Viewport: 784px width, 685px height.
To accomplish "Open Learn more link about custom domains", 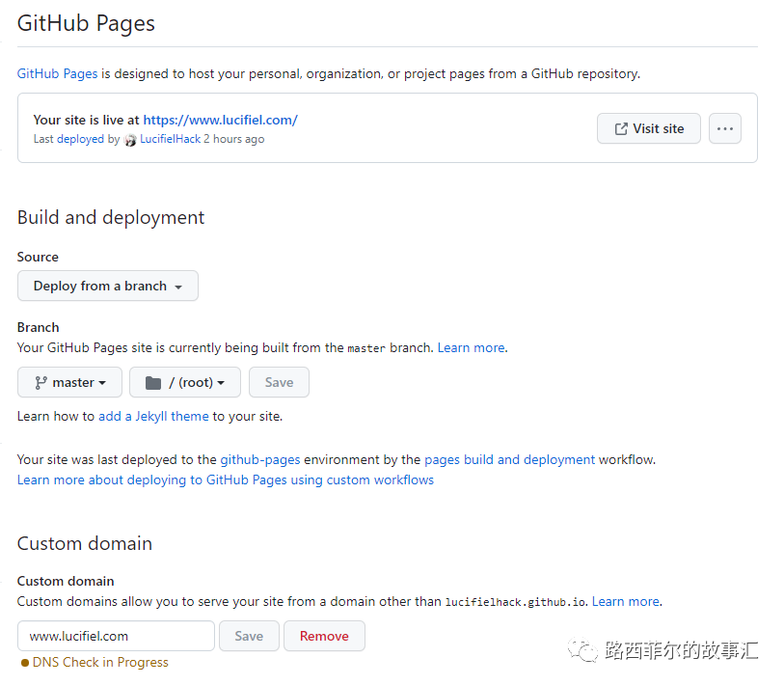I will [626, 601].
